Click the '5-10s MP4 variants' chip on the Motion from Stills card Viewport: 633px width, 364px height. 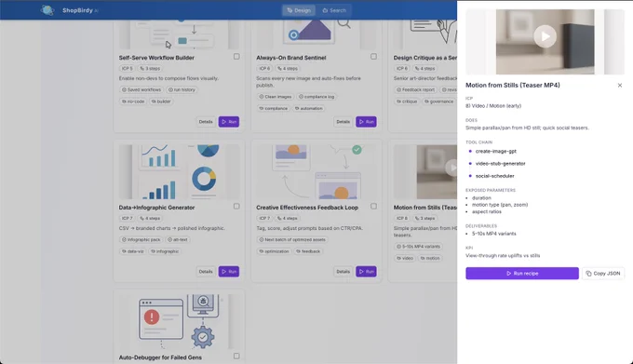click(418, 246)
